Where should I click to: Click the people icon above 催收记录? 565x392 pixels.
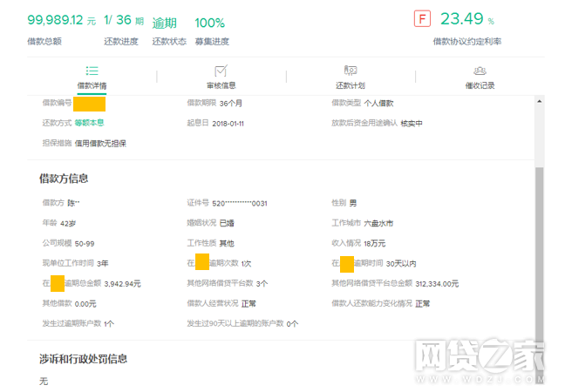click(x=480, y=71)
